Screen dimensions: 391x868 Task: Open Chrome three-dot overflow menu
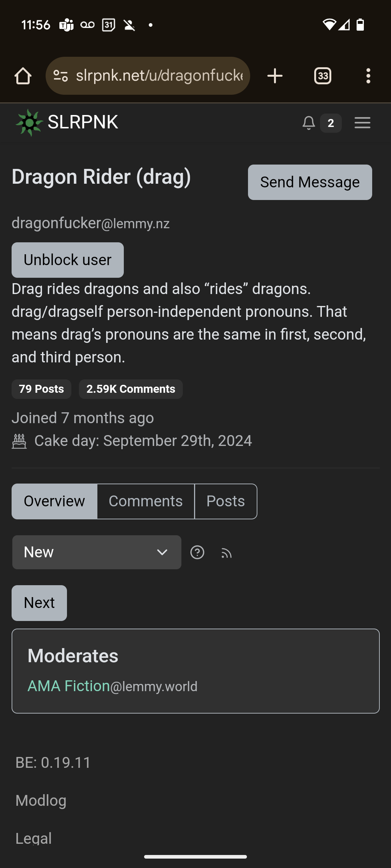(368, 76)
